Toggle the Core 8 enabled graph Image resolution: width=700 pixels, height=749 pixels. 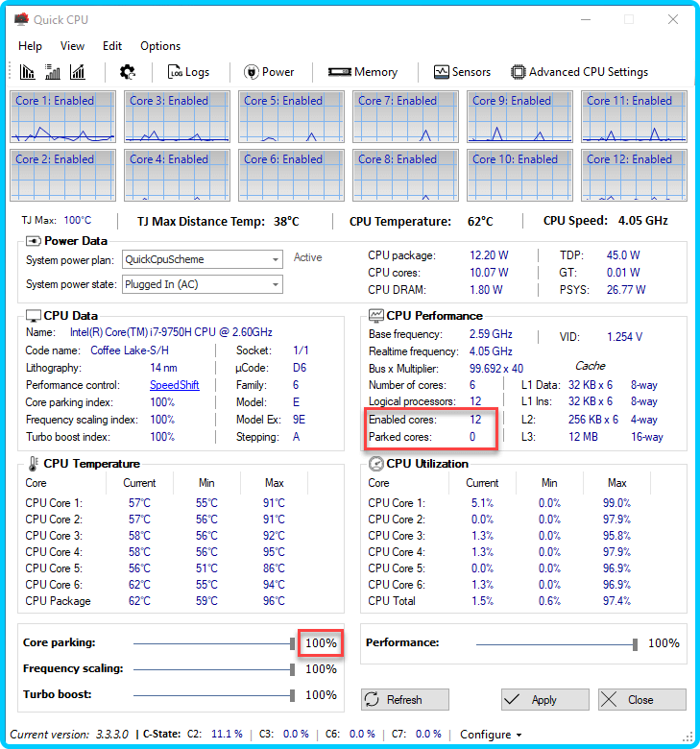coord(405,175)
